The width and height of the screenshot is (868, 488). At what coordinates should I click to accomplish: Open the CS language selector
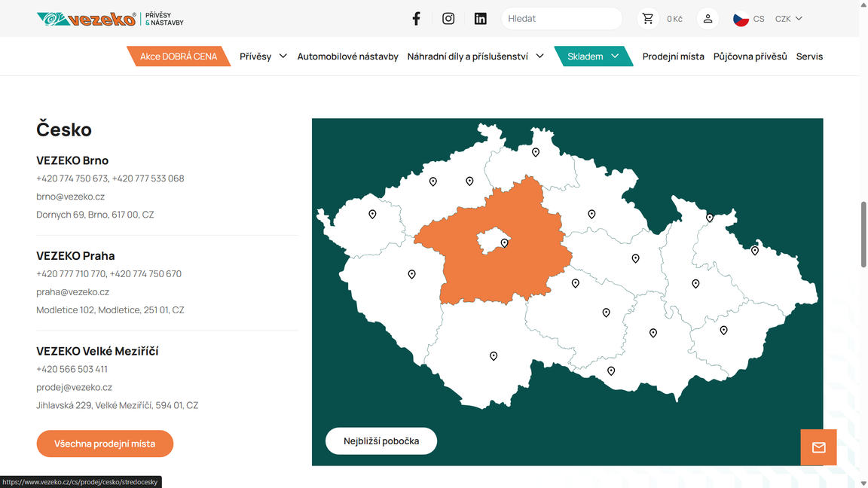pyautogui.click(x=759, y=19)
